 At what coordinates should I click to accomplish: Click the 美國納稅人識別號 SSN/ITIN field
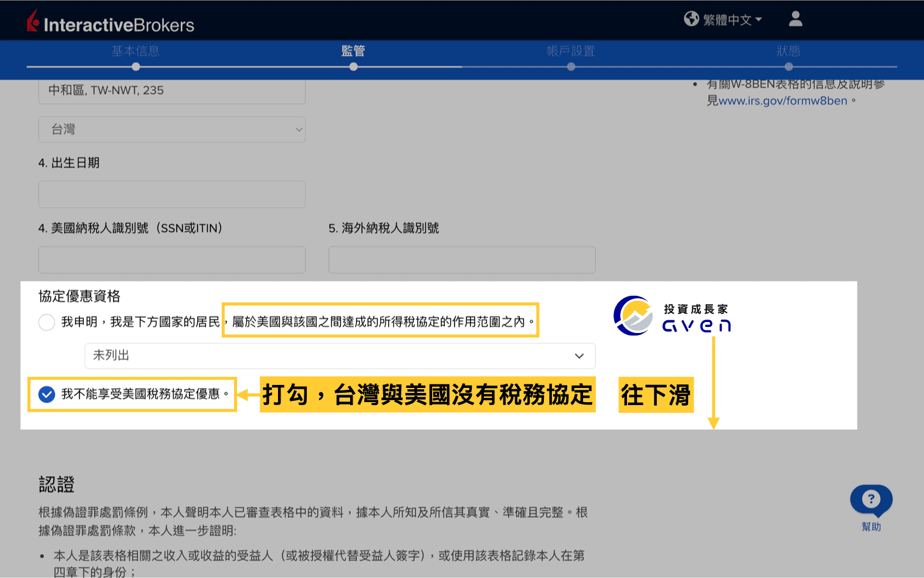click(172, 260)
